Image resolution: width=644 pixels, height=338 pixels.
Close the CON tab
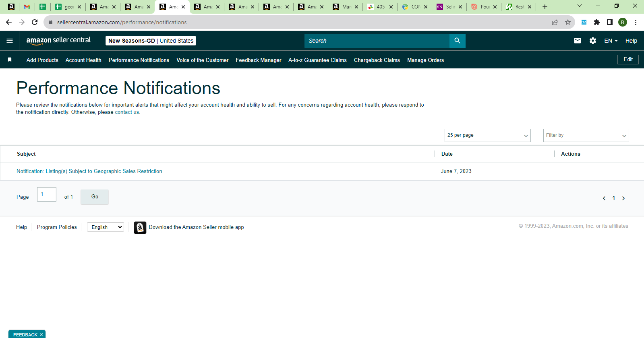426,7
